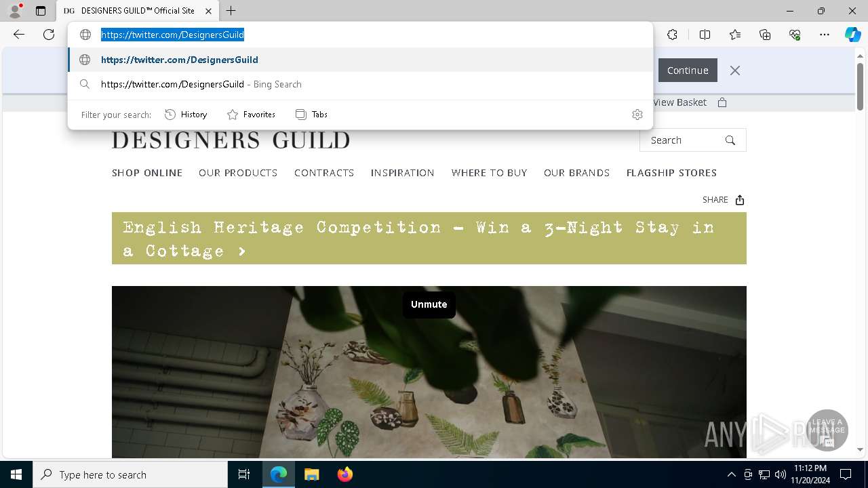Image resolution: width=868 pixels, height=488 pixels.
Task: Click the site search magnifier icon
Action: [x=730, y=140]
